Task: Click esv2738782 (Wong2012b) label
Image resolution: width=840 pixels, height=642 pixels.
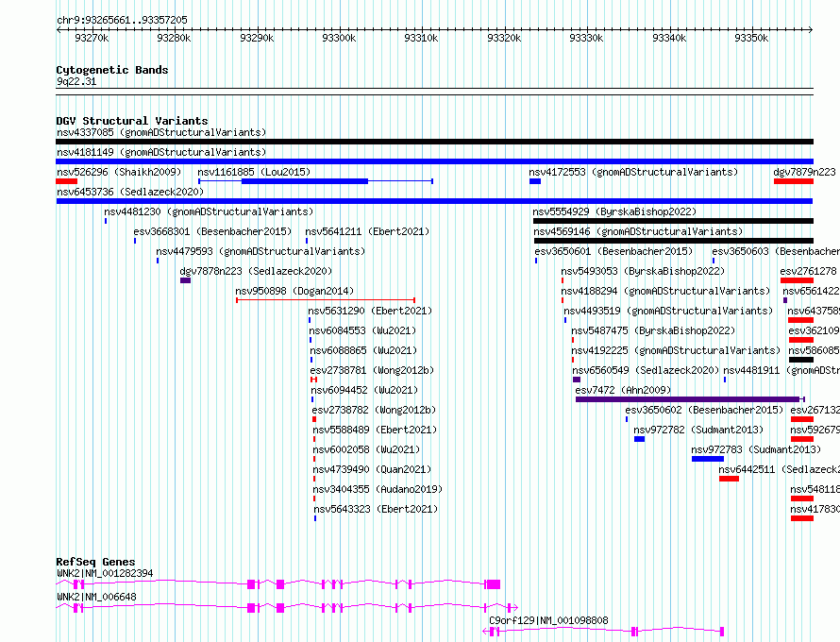Action: coord(375,410)
